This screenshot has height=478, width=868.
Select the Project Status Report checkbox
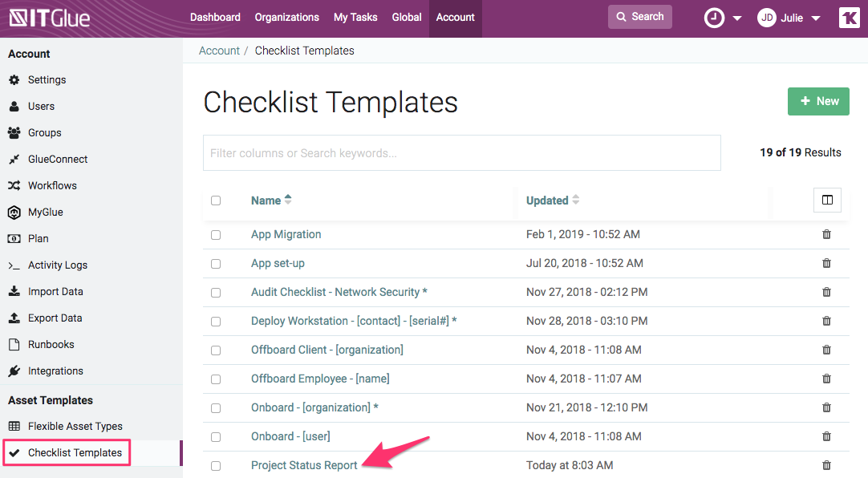(216, 466)
